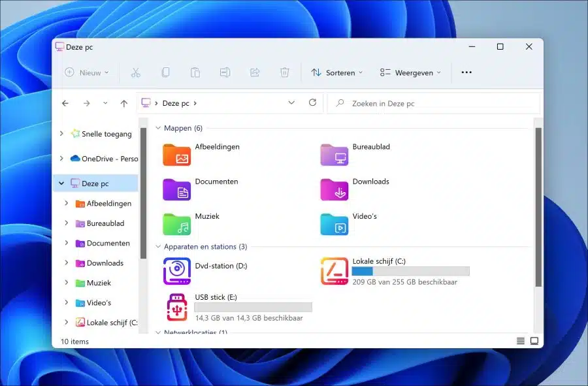Select OneDrive - Personal in sidebar
Viewport: 588px width, 386px height.
(x=105, y=159)
